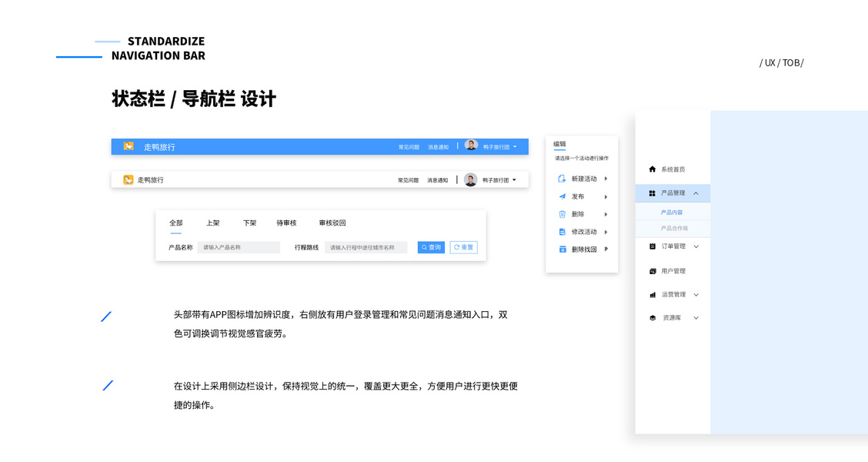868x462 pixels.
Task: Click the 修改活动 edit icon
Action: coord(562,232)
